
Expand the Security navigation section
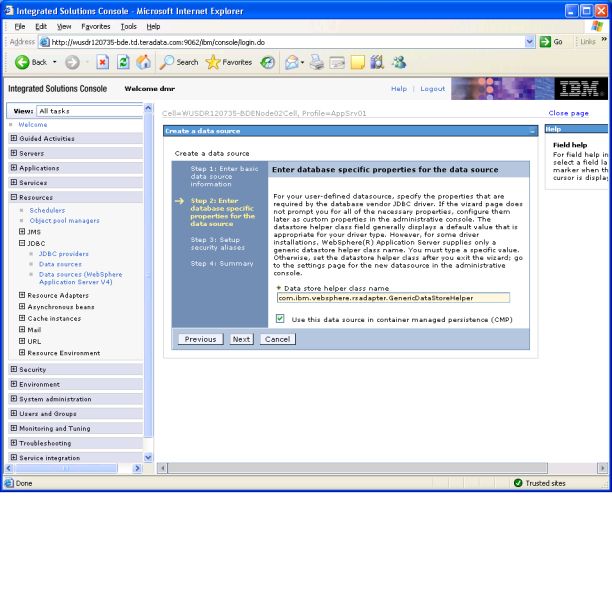pyautogui.click(x=14, y=369)
